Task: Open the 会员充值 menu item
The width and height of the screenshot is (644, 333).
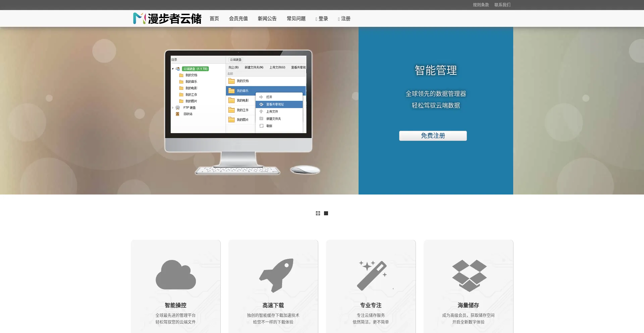Action: pyautogui.click(x=238, y=18)
